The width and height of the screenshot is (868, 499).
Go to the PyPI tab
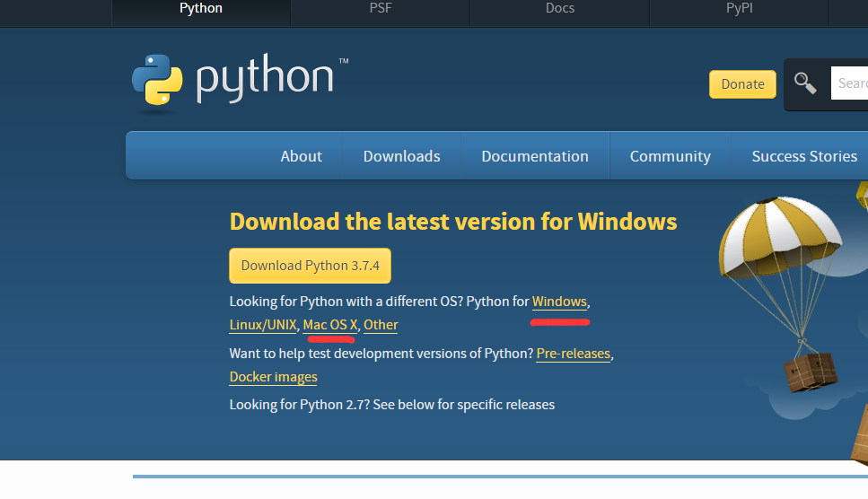coord(739,10)
